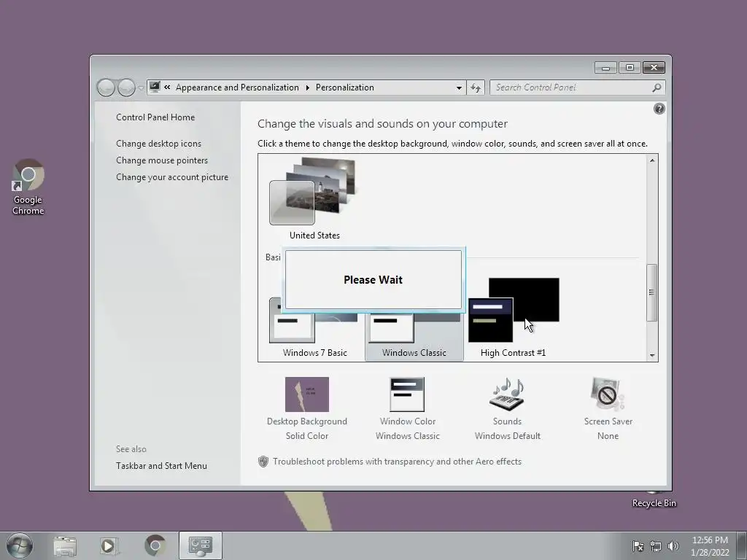Open Change your account picture link
747x560 pixels.
172,176
